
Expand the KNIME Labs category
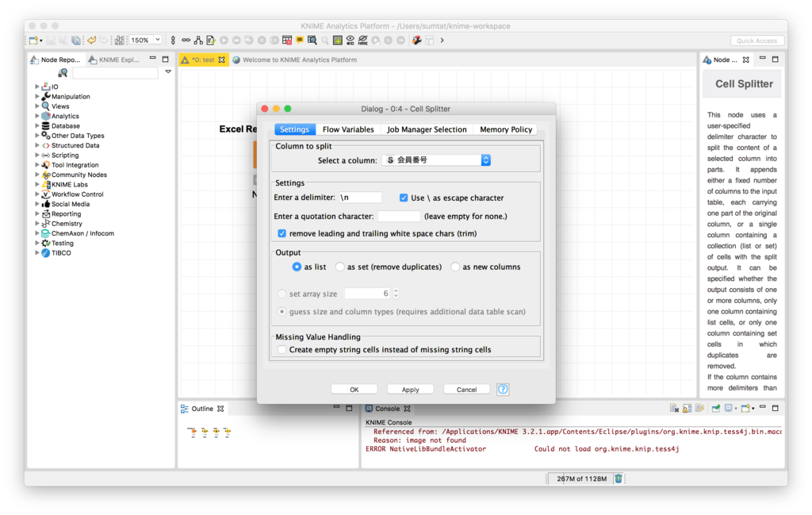(x=37, y=185)
